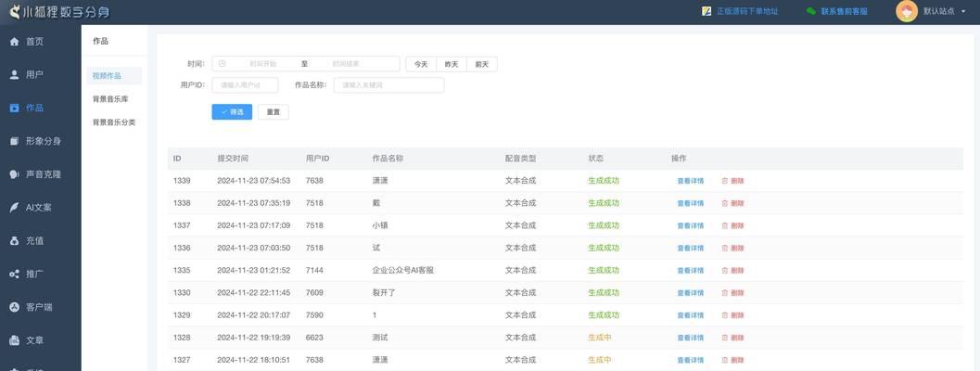Expand the 默认站点 dropdown arrow
This screenshot has height=371, width=980.
963,12
